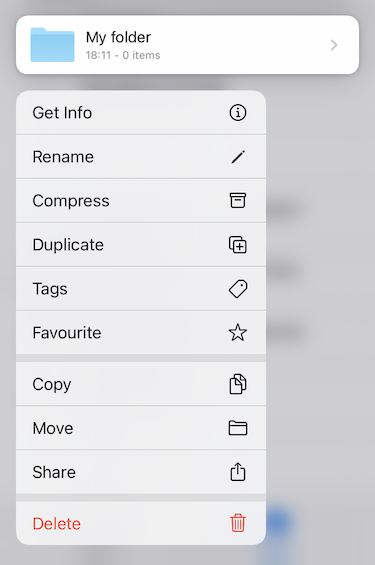Select the Compress archive box icon
The height and width of the screenshot is (565, 375).
[238, 200]
